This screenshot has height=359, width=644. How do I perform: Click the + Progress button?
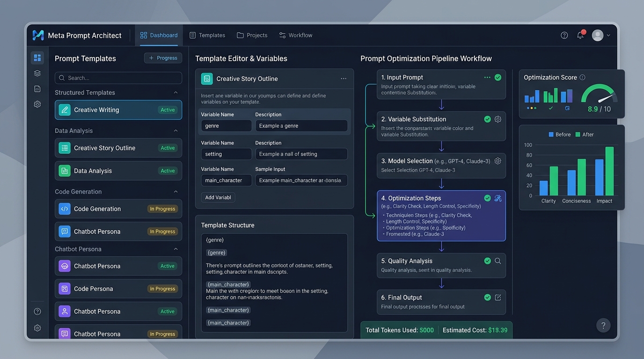[163, 58]
